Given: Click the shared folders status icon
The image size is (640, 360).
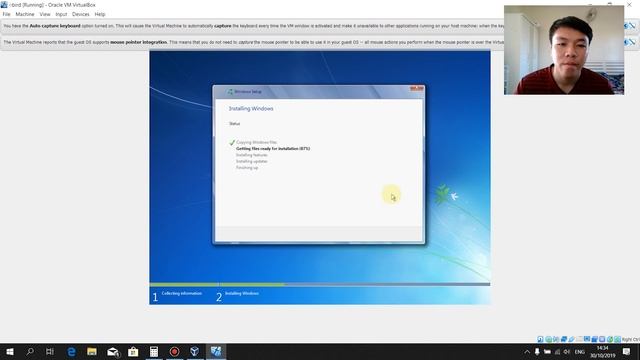Looking at the screenshot, I should 579,339.
